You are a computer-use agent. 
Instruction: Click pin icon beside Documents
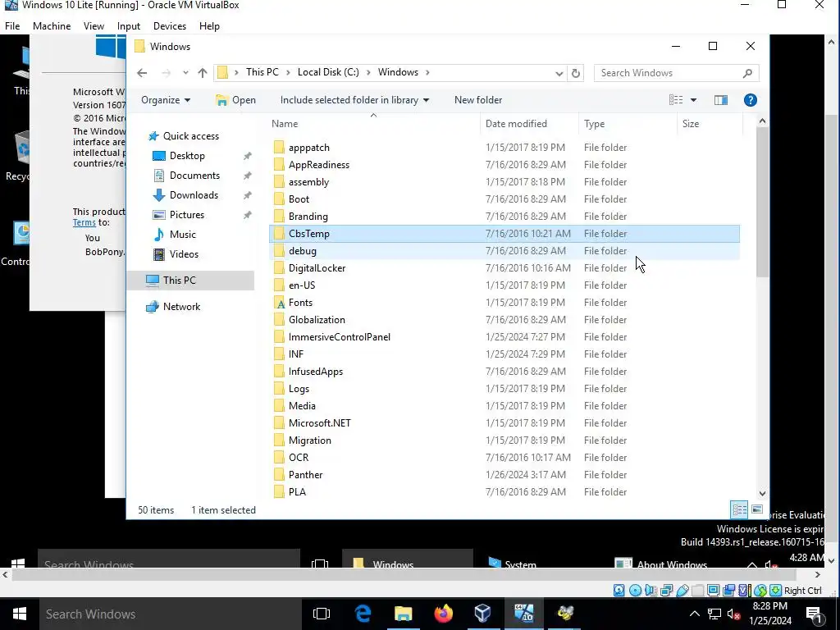[247, 176]
